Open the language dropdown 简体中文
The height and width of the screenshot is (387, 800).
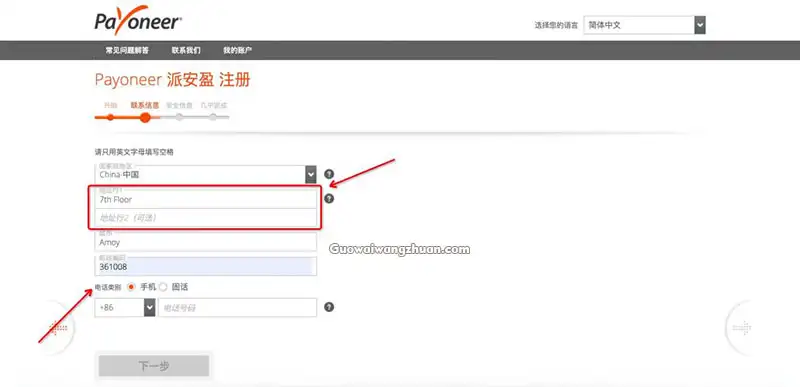pyautogui.click(x=644, y=25)
